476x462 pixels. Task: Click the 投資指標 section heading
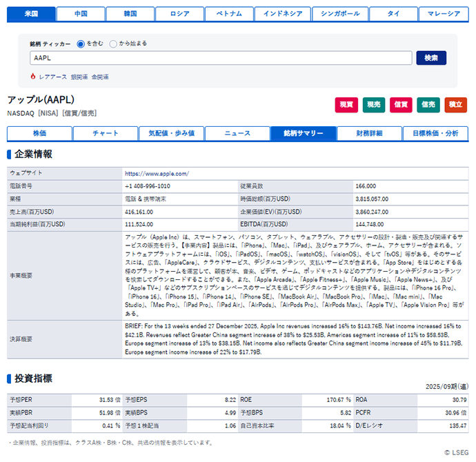pyautogui.click(x=33, y=379)
